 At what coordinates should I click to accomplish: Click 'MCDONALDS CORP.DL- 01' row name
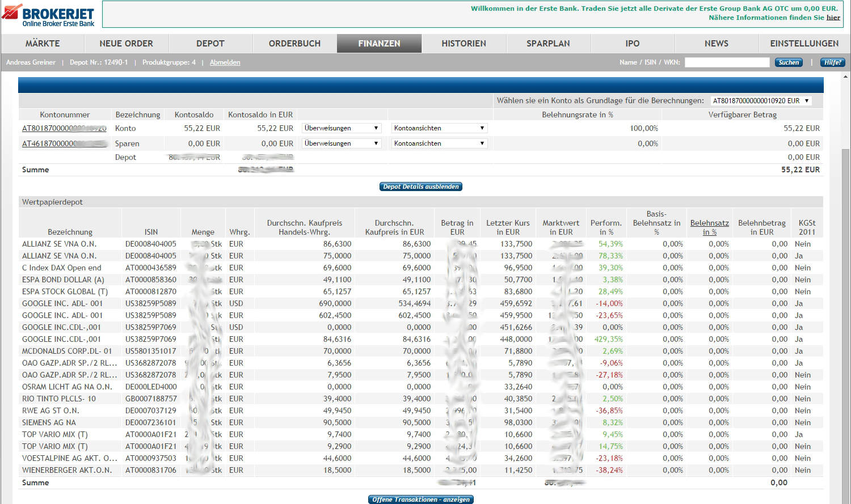coord(67,351)
